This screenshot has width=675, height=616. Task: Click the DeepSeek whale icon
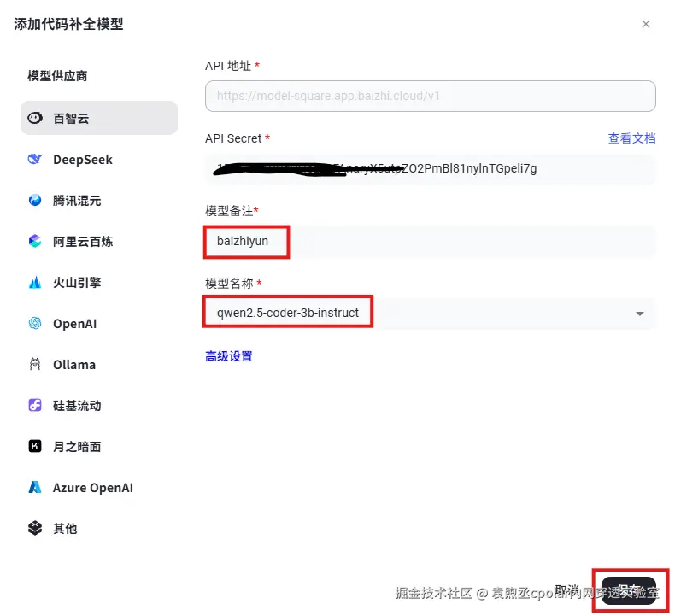(x=35, y=159)
